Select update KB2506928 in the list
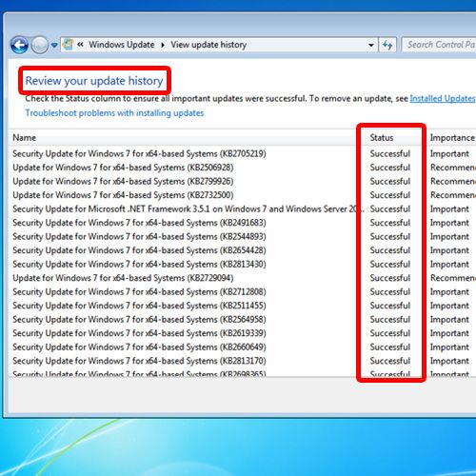The height and width of the screenshot is (476, 476). pos(123,168)
